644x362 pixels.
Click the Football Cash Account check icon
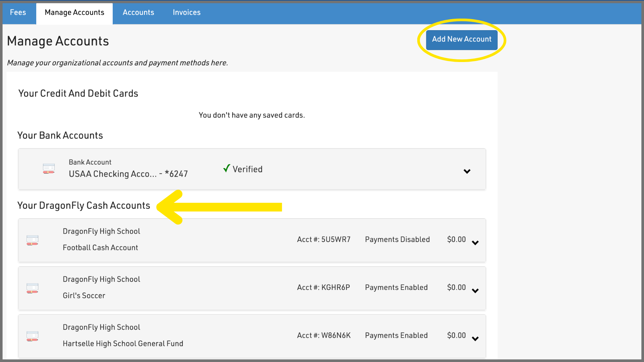point(33,240)
